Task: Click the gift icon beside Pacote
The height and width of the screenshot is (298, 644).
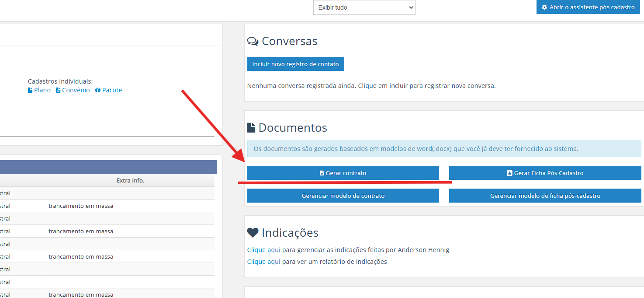Action: pyautogui.click(x=97, y=90)
